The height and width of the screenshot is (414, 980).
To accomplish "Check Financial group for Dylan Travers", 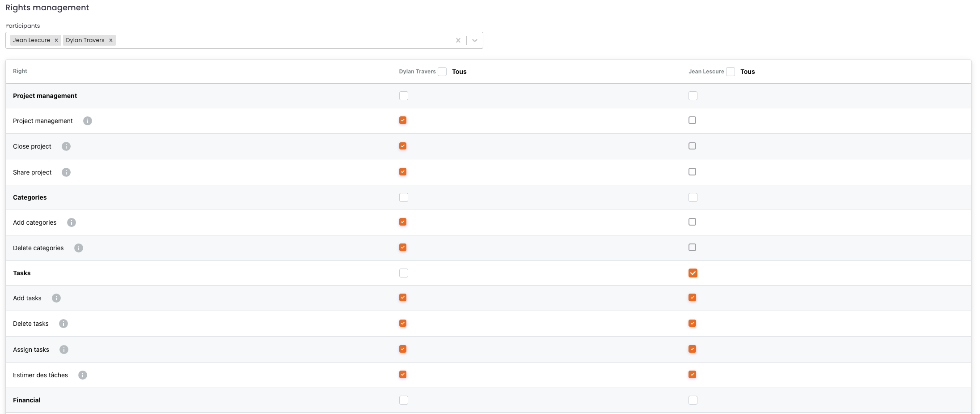I will (x=404, y=400).
